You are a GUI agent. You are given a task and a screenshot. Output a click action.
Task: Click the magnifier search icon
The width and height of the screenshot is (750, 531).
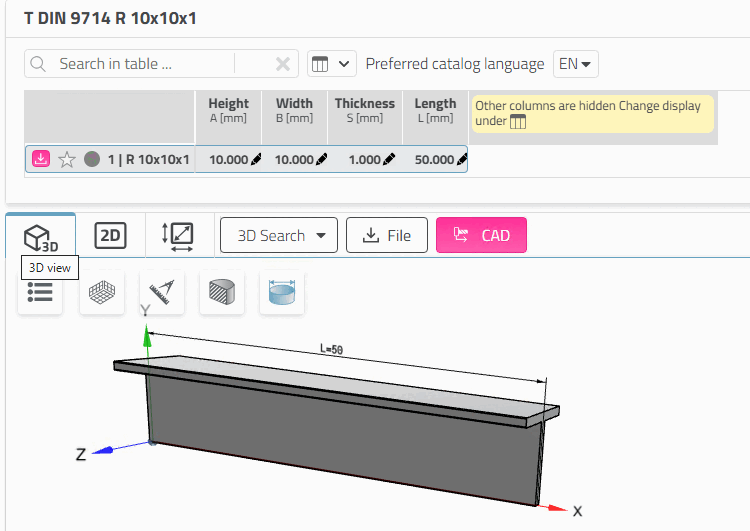38,64
